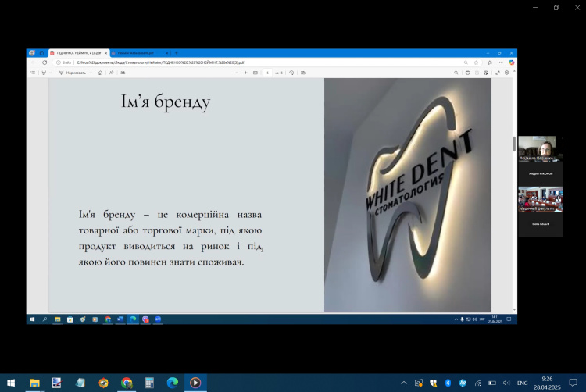
Task: Expand the highlight tool dropdown arrow
Action: pyautogui.click(x=51, y=73)
